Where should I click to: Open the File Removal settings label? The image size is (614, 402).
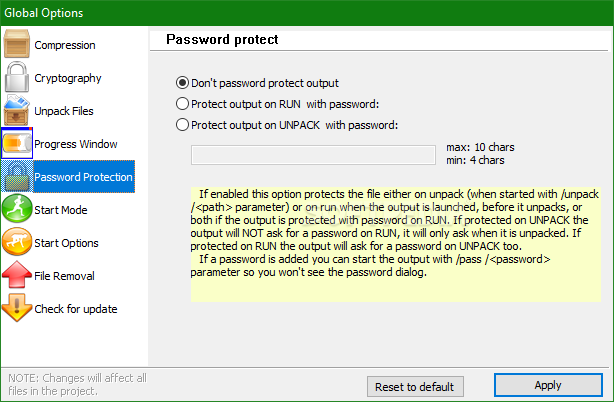pos(65,276)
